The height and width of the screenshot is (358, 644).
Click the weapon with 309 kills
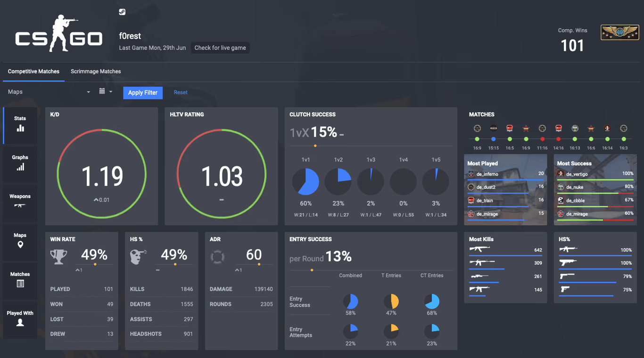tap(505, 264)
